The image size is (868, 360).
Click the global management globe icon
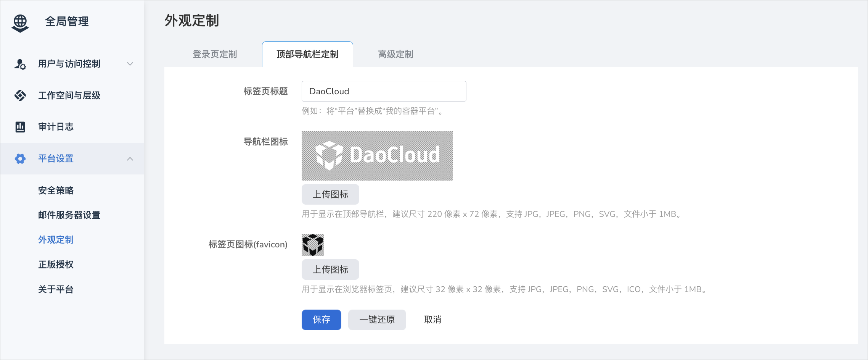tap(20, 23)
